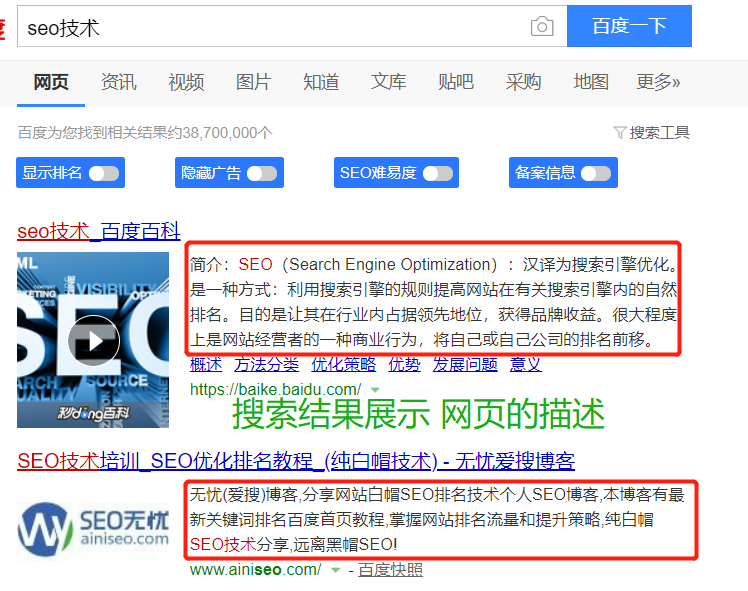This screenshot has height=591, width=748.
Task: Open the seo技术_百度百科 result title
Action: tap(99, 231)
